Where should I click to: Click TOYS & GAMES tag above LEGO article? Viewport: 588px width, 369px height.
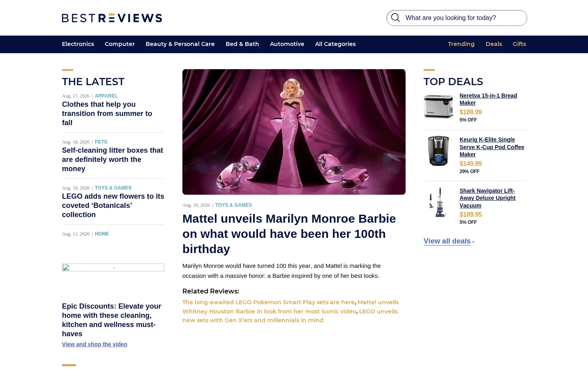(113, 188)
